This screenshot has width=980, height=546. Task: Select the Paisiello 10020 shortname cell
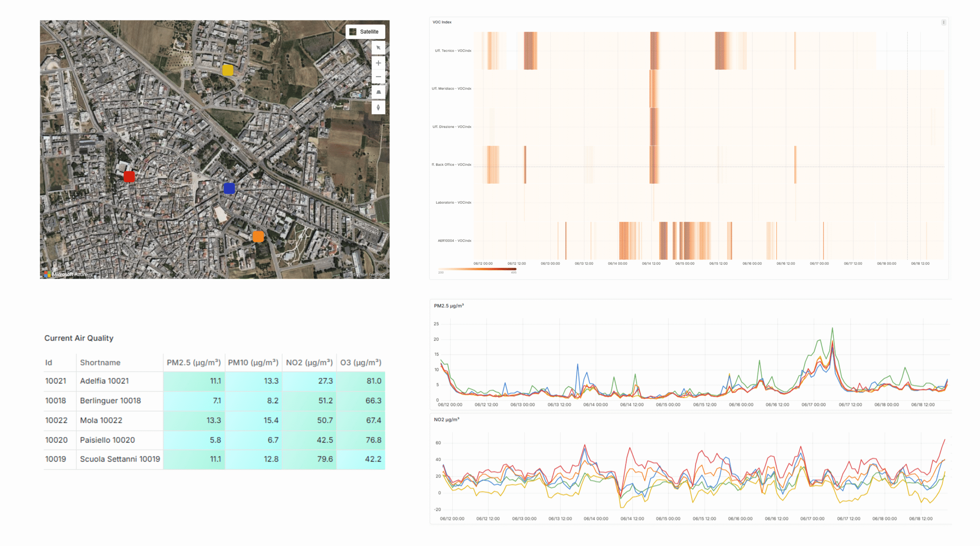coord(119,440)
